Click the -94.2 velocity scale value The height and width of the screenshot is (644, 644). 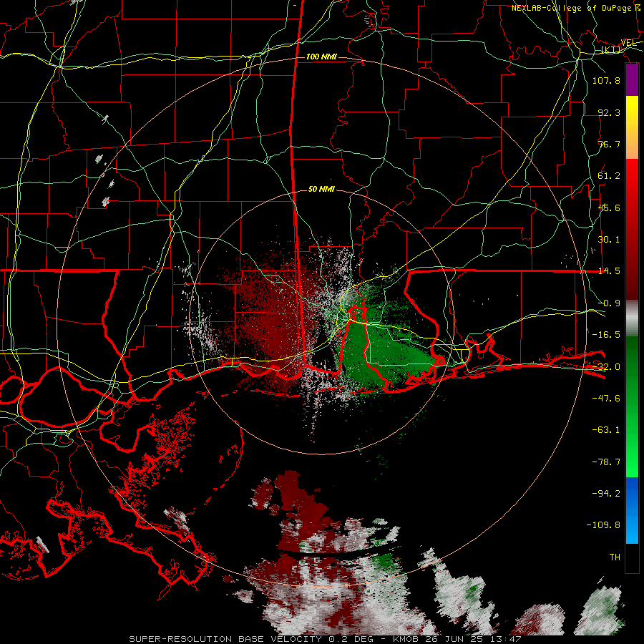pos(606,493)
